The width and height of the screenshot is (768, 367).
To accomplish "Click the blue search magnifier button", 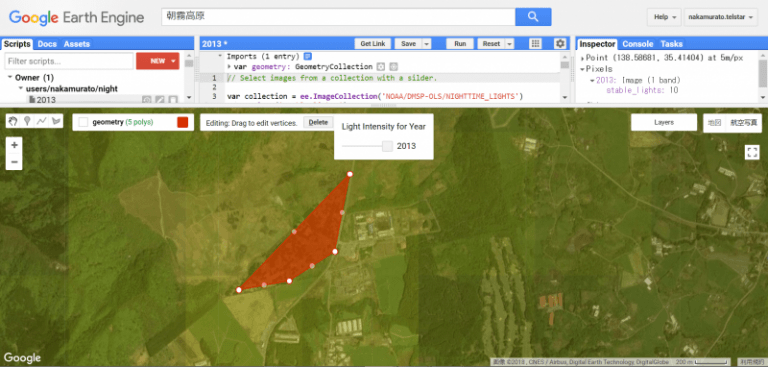I will [533, 17].
